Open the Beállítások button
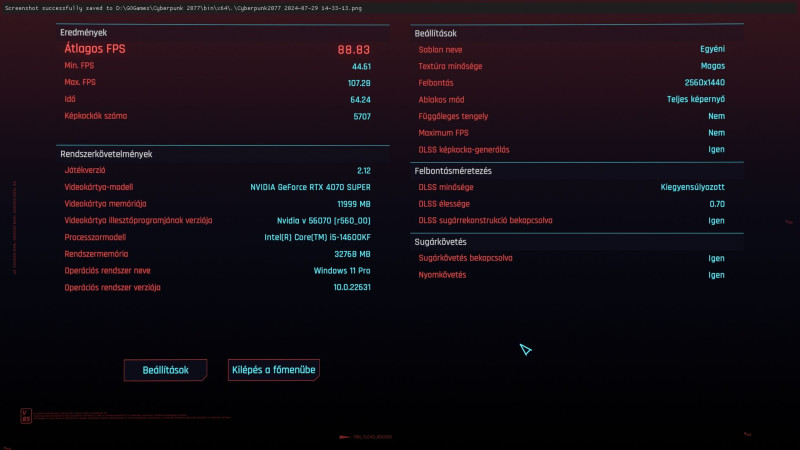The width and height of the screenshot is (800, 450). coord(165,370)
